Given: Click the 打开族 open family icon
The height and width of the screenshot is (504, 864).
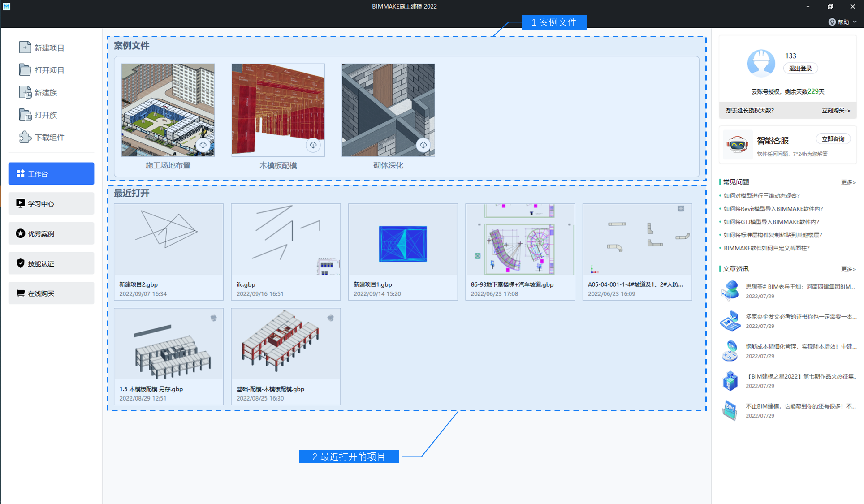Looking at the screenshot, I should coord(25,115).
